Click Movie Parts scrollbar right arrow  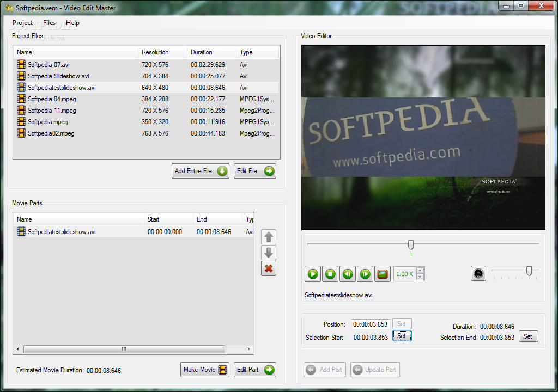point(248,350)
